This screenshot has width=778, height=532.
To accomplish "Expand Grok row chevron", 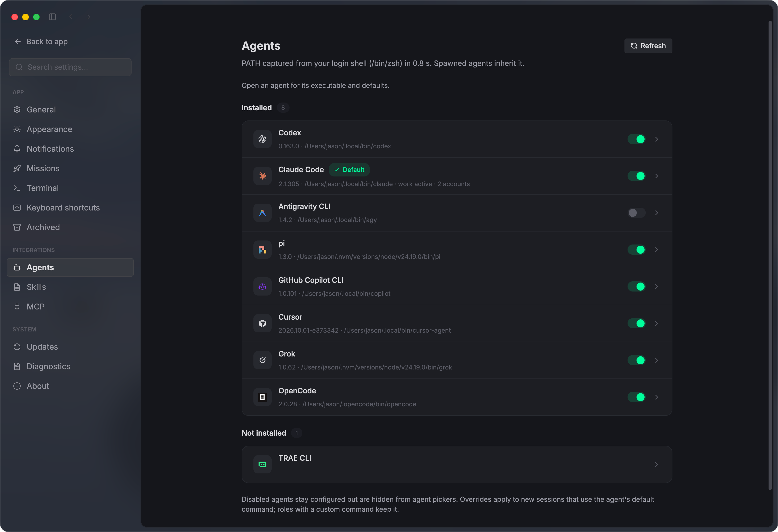I will tap(656, 360).
